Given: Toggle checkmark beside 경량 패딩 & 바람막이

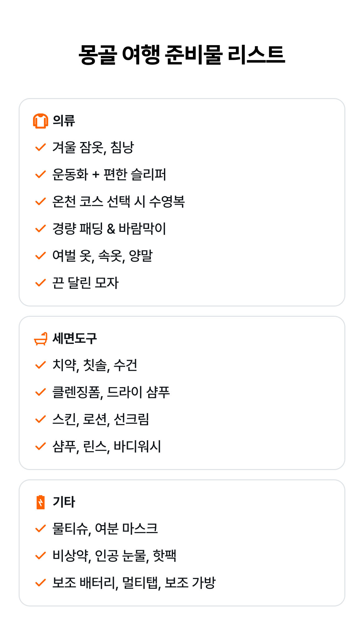Looking at the screenshot, I should click(x=40, y=229).
